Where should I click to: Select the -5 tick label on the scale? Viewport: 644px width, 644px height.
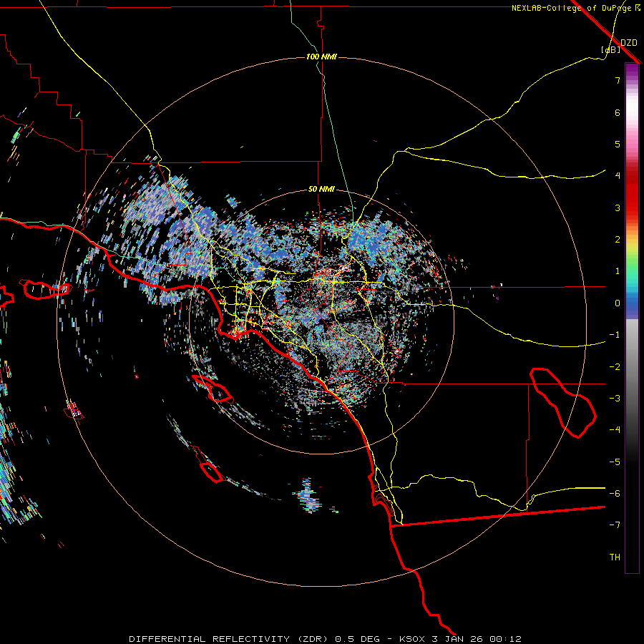point(615,462)
